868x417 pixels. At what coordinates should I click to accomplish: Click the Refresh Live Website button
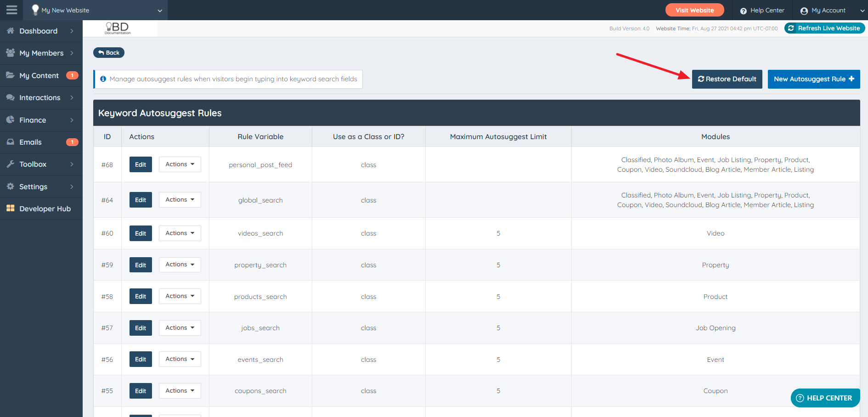[824, 28]
